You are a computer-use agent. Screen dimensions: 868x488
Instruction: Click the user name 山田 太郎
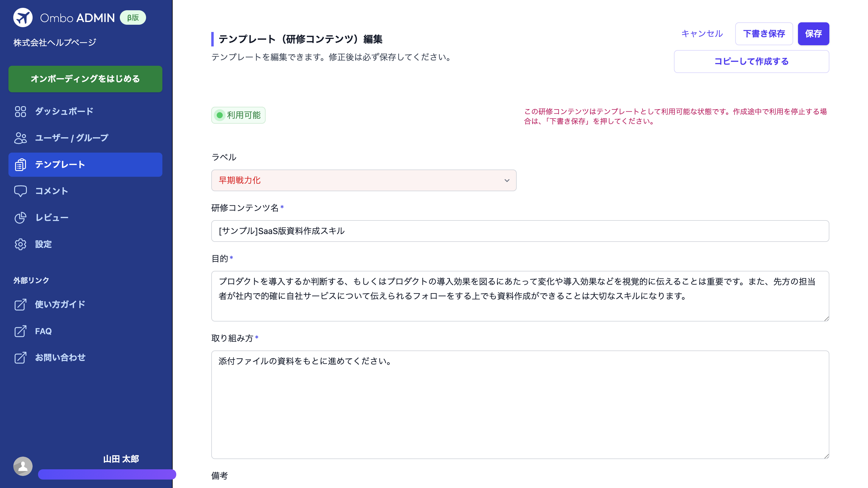121,459
